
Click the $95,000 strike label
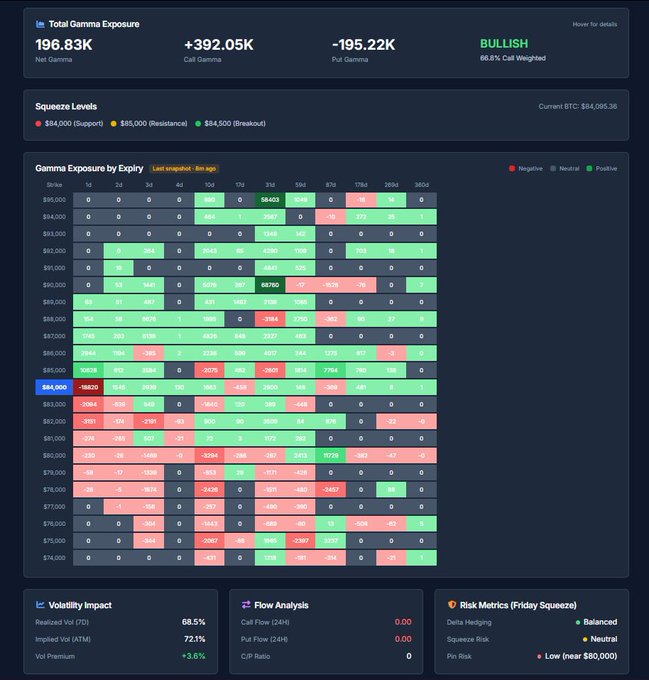54,200
